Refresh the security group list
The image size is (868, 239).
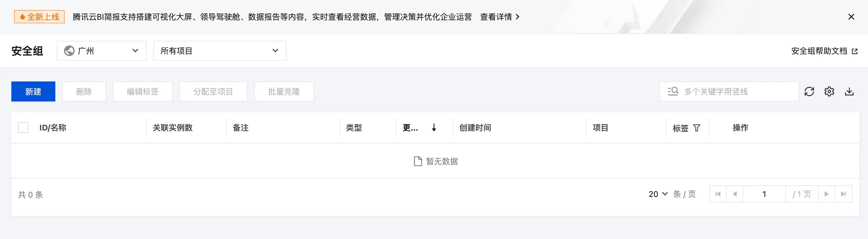(810, 91)
